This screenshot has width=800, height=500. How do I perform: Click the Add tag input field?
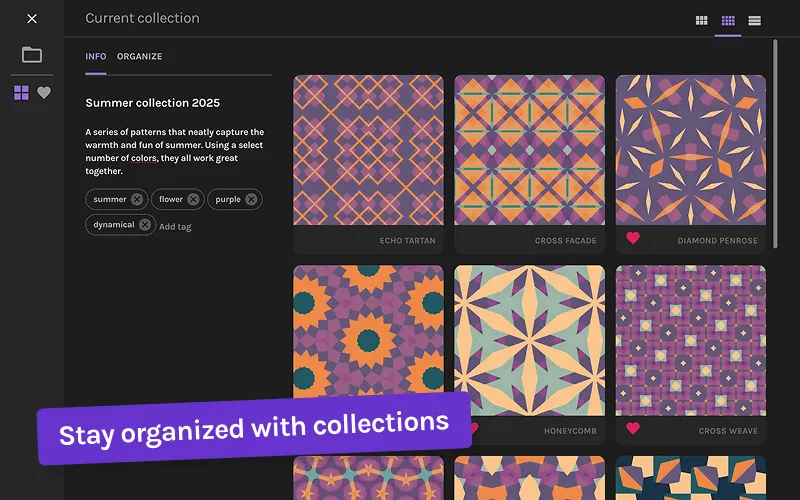175,227
